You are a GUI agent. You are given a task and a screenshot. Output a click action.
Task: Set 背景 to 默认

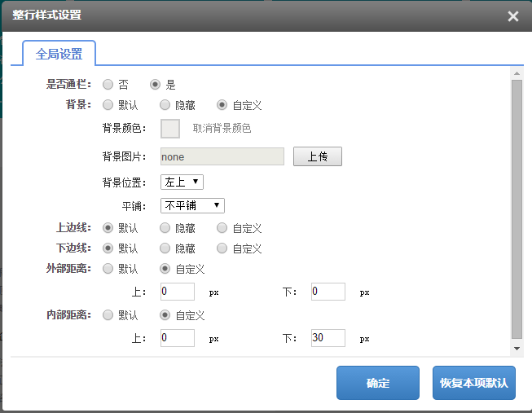coord(108,105)
